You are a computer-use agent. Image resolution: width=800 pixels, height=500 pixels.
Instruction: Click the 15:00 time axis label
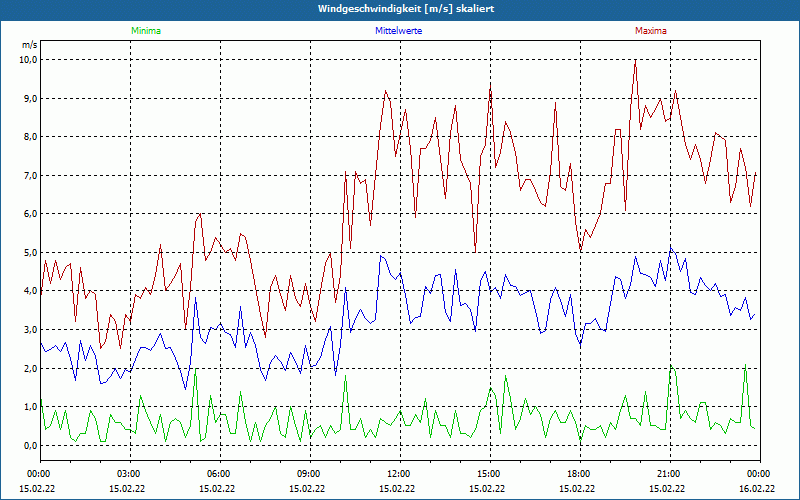[x=490, y=474]
